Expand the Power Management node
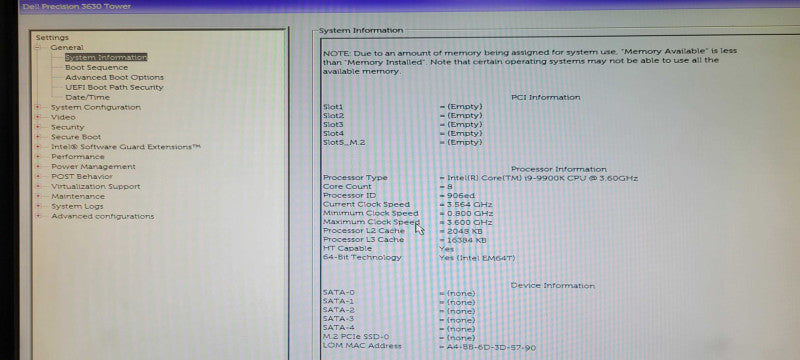Viewport: 800px width, 360px height. [x=38, y=167]
